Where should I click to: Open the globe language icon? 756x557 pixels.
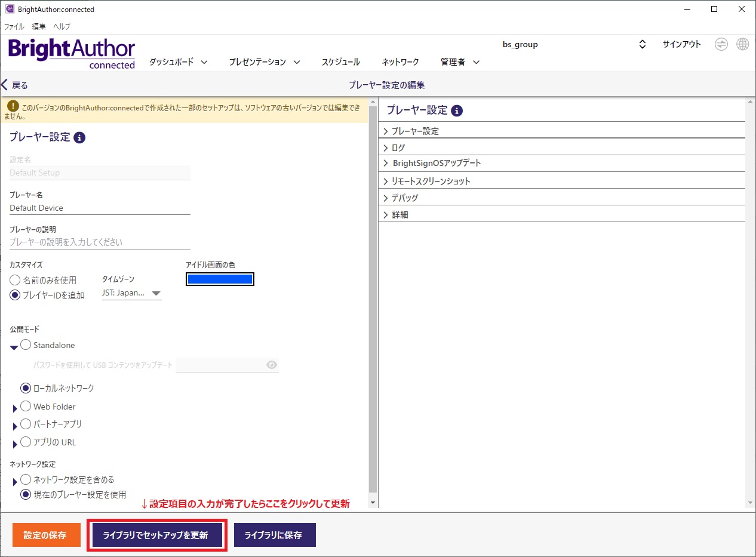[x=742, y=44]
